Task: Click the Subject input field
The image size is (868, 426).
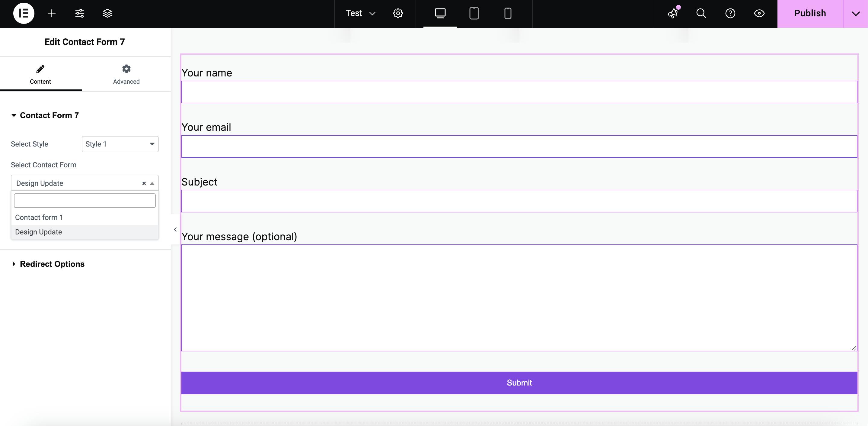Action: pyautogui.click(x=519, y=201)
